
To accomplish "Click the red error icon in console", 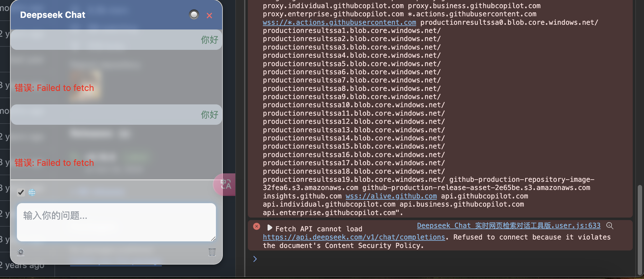I will click(x=257, y=226).
